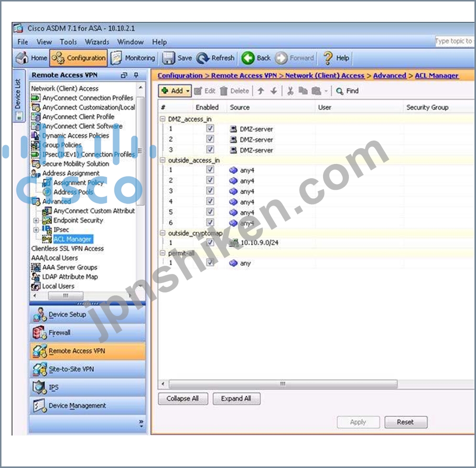
Task: Open the Monitoring view icon
Action: (x=116, y=58)
